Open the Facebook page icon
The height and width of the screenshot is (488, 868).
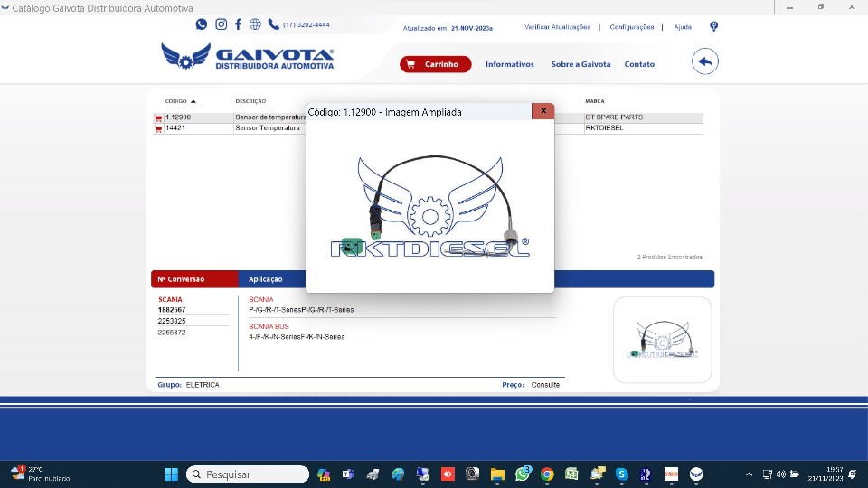point(238,24)
